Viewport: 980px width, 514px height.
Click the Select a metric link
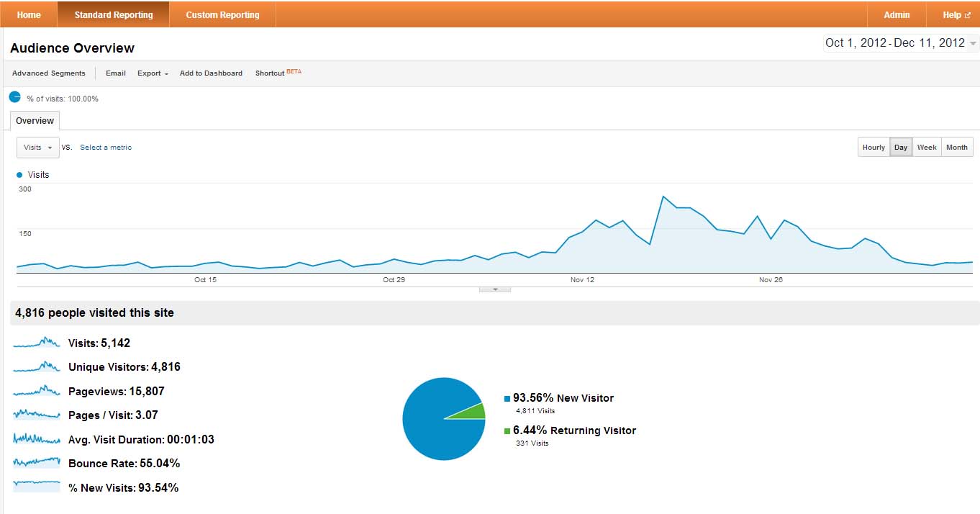click(106, 148)
